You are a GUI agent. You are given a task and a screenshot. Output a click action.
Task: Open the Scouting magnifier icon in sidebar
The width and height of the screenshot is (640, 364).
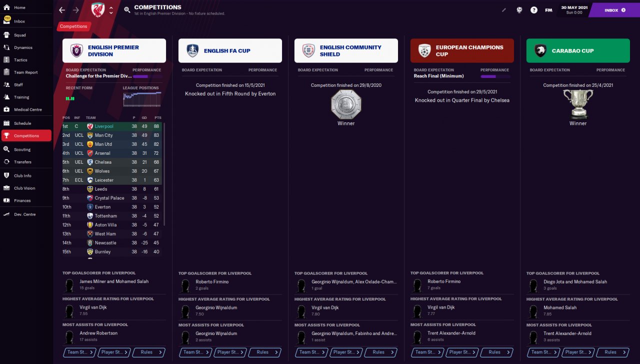(6, 150)
